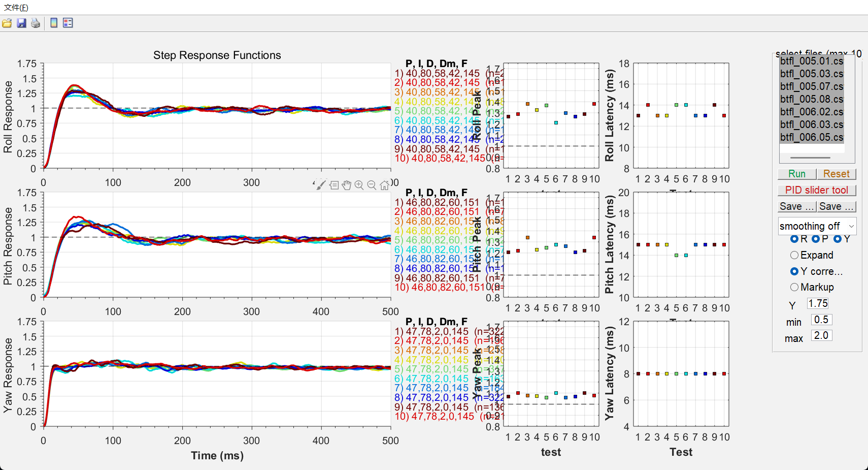Viewport: 868px width, 470px height.
Task: Open a file using the folder icon
Action: [x=7, y=23]
